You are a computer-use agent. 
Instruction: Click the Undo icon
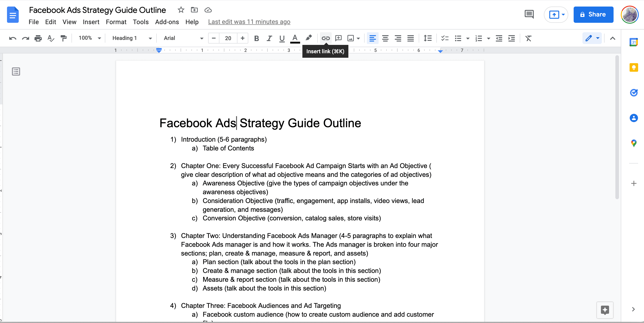click(x=13, y=38)
